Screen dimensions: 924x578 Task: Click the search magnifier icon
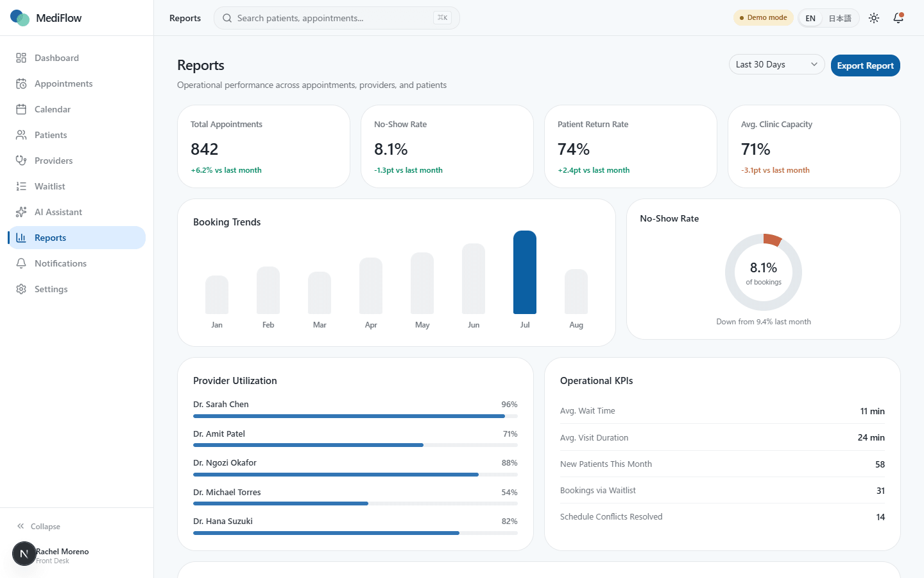click(227, 18)
